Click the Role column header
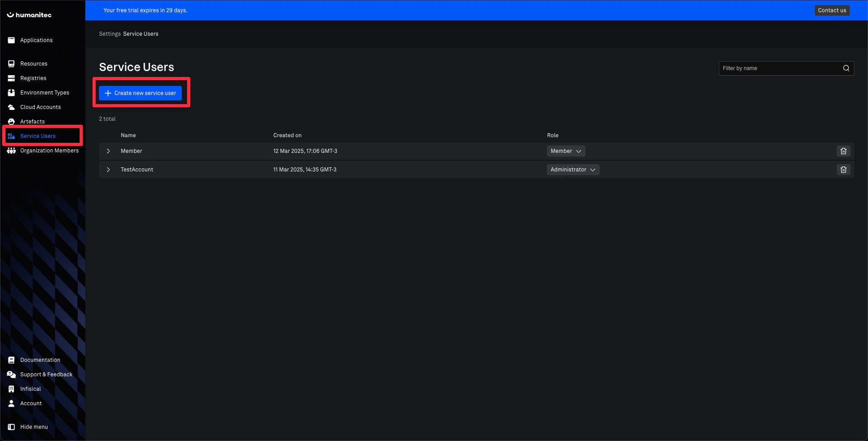 pos(553,135)
